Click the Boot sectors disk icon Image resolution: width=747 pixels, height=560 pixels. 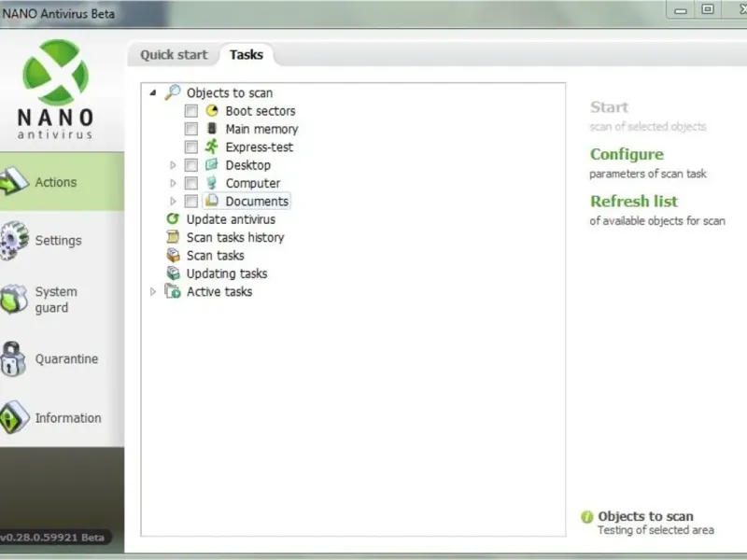[212, 110]
